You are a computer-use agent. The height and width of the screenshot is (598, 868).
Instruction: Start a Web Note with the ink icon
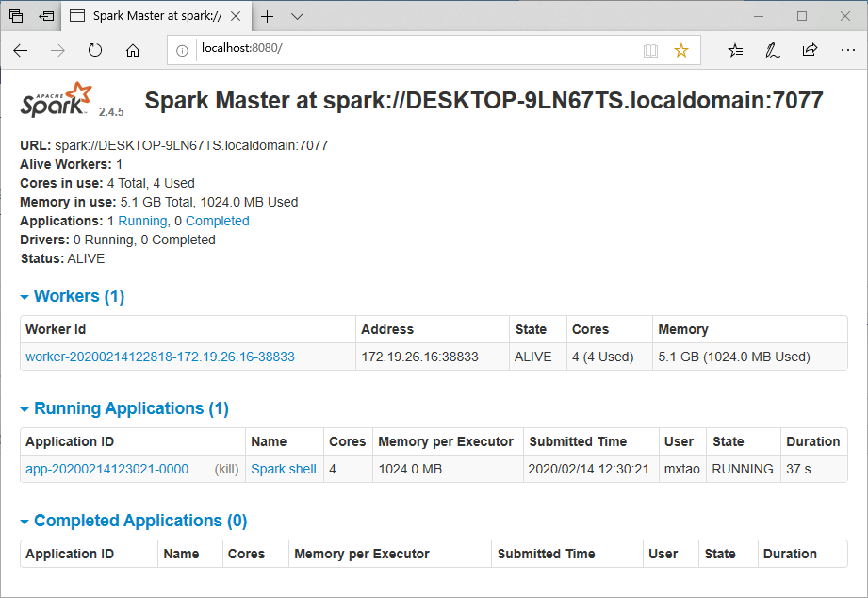click(x=772, y=50)
